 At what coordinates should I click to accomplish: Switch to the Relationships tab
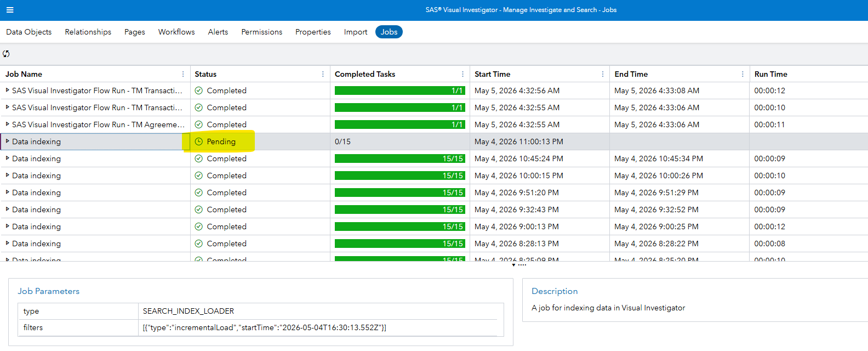pyautogui.click(x=88, y=32)
